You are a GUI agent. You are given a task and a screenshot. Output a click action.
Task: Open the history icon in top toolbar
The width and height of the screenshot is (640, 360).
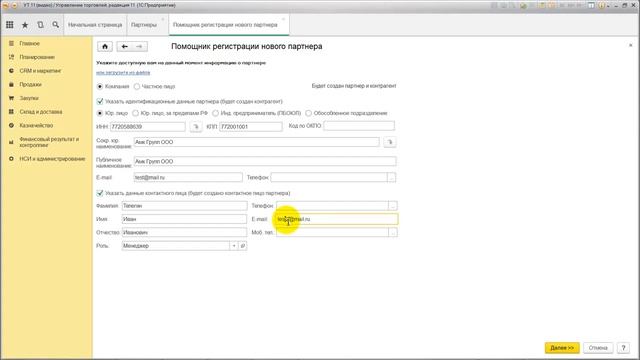[x=40, y=25]
